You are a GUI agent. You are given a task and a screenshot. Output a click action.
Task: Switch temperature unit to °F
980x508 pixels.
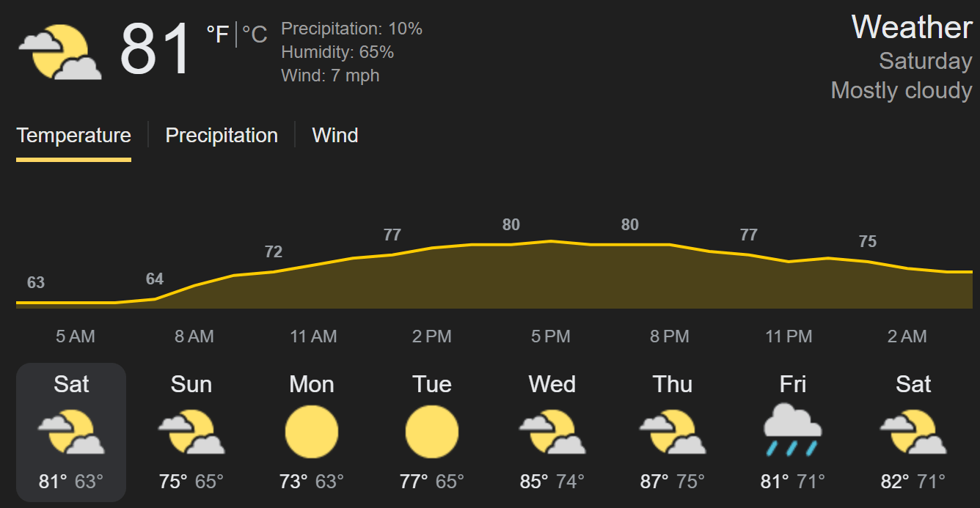[218, 34]
